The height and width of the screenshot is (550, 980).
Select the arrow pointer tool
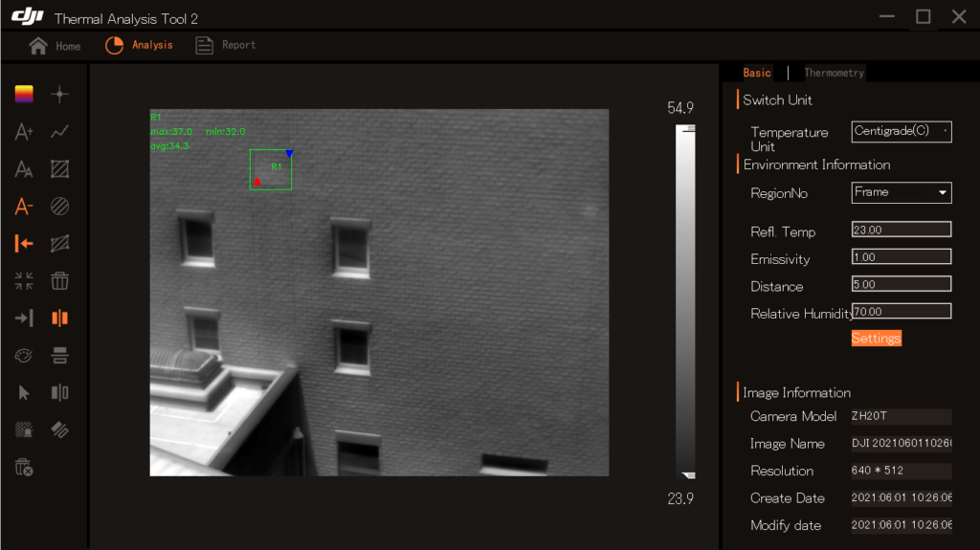pyautogui.click(x=24, y=393)
